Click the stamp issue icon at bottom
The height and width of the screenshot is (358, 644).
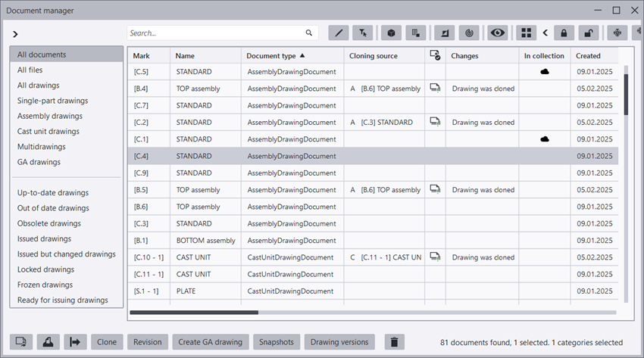click(48, 342)
